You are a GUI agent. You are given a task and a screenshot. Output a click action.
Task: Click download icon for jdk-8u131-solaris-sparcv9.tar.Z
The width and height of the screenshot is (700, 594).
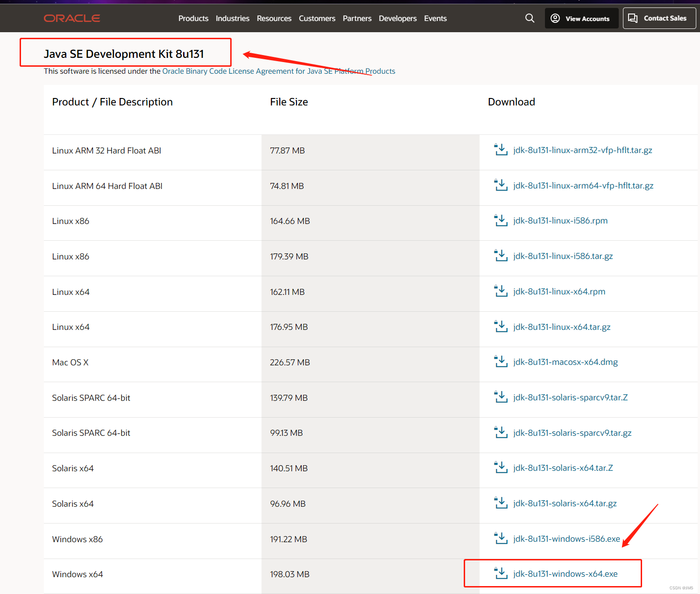[501, 397]
